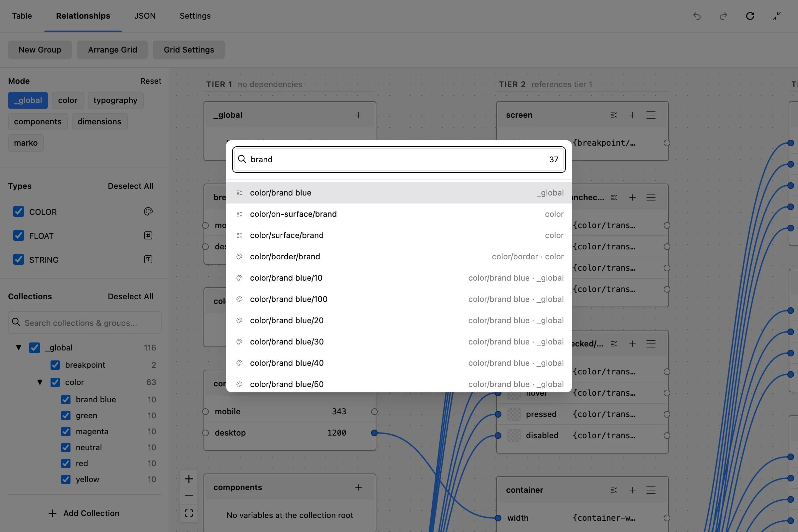798x532 pixels.
Task: Zoom in the canvas with plus control
Action: point(189,479)
